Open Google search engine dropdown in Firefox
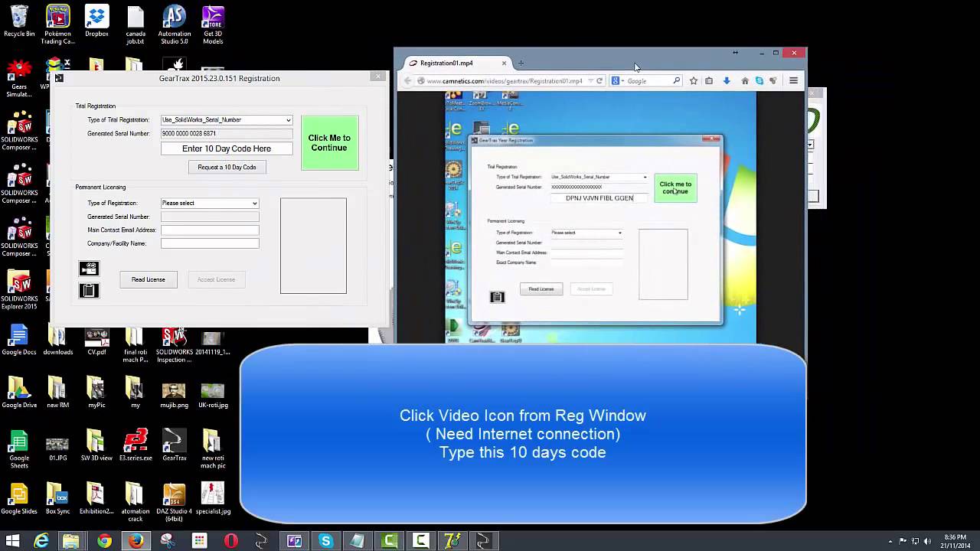980x551 pixels. 619,80
